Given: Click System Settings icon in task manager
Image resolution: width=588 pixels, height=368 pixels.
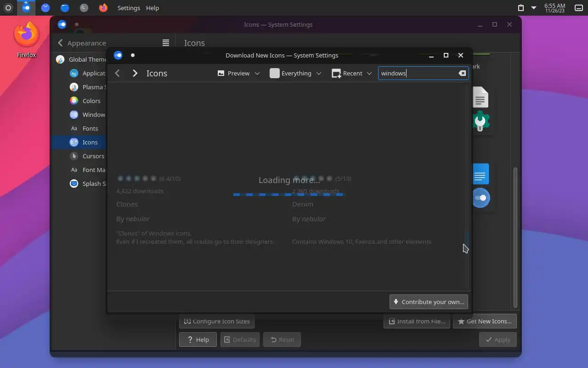Looking at the screenshot, I should pos(26,8).
